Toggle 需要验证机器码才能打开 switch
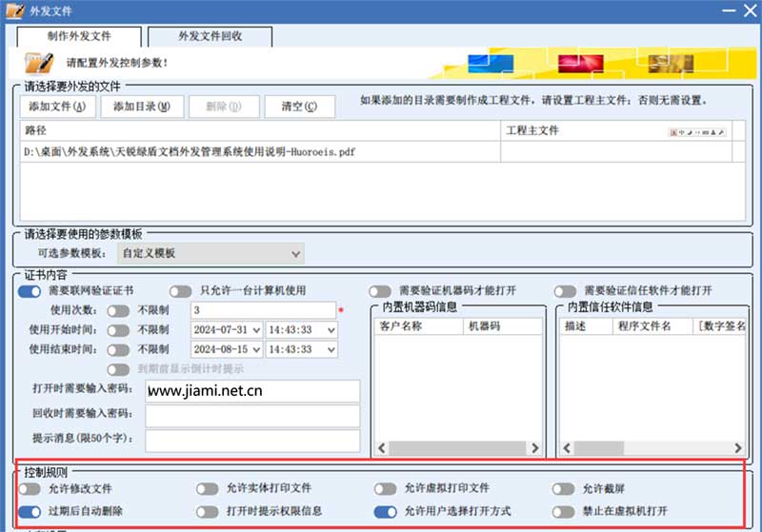Viewport: 762px width, 532px height. [380, 291]
